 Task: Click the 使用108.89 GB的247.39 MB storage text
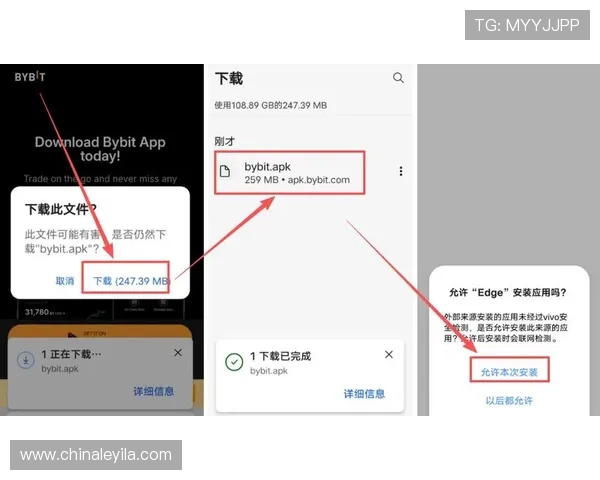pos(271,105)
